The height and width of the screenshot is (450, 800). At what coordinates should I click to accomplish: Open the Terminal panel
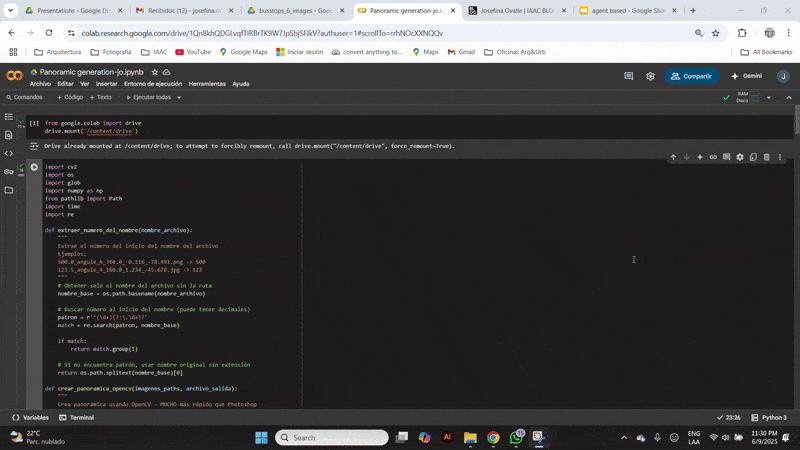pyautogui.click(x=77, y=417)
